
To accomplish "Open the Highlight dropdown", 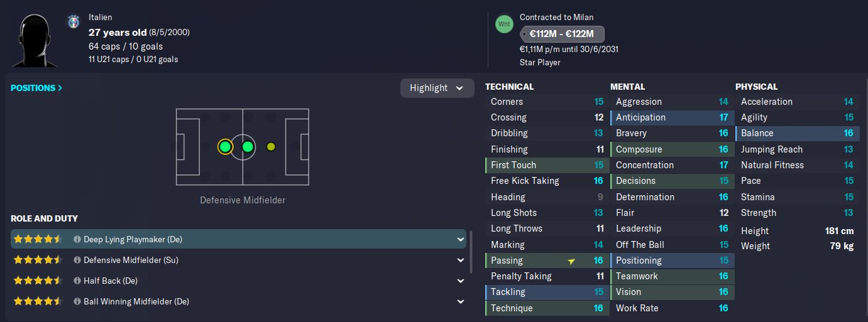I will (x=437, y=88).
